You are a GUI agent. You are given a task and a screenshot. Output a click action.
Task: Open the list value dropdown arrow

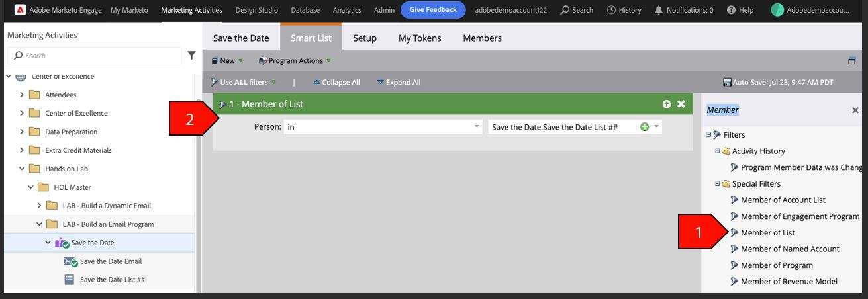pos(657,127)
